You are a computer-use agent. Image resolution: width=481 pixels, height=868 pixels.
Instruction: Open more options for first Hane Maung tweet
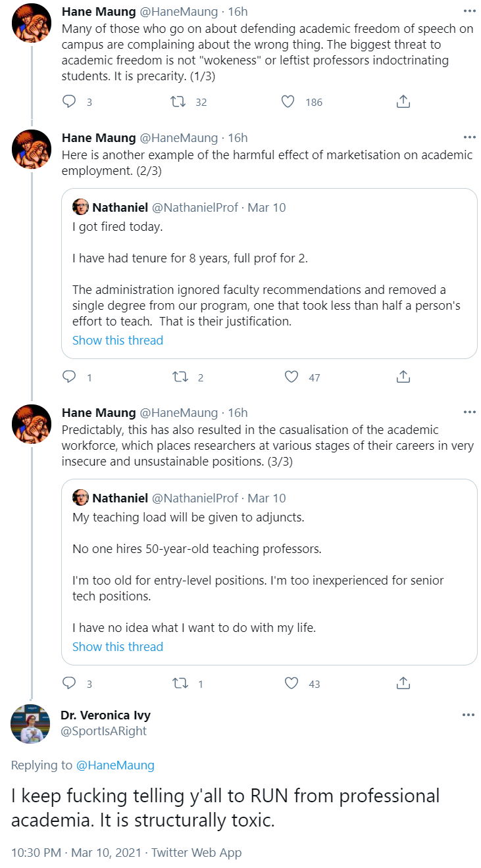[469, 11]
